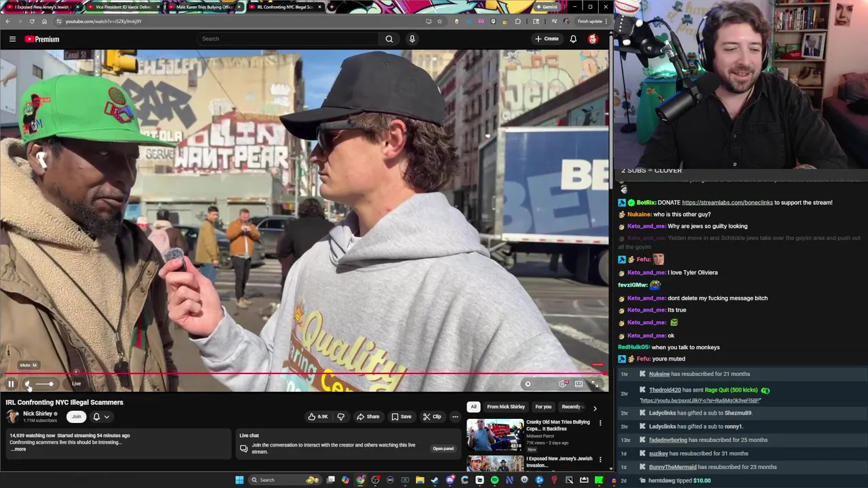Open player settings gear
This screenshot has height=488, width=868.
click(563, 384)
